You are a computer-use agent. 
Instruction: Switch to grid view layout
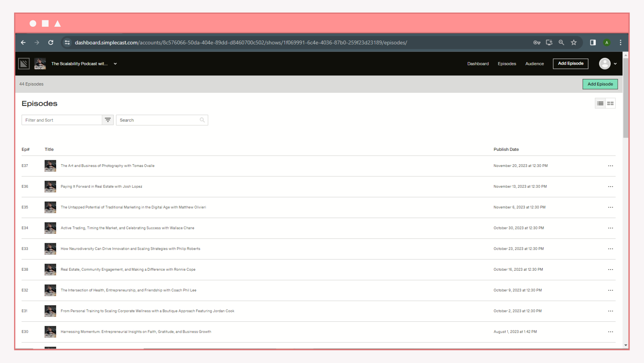click(610, 104)
